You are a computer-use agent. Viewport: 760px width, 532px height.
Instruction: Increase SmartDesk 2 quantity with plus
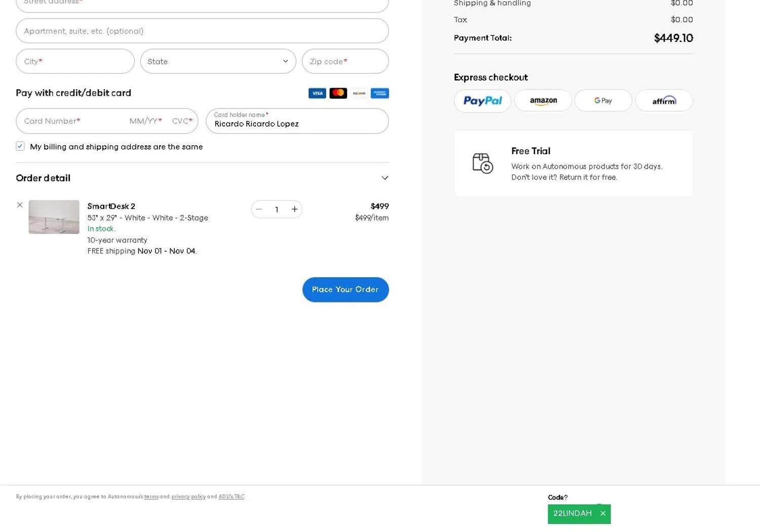point(294,209)
